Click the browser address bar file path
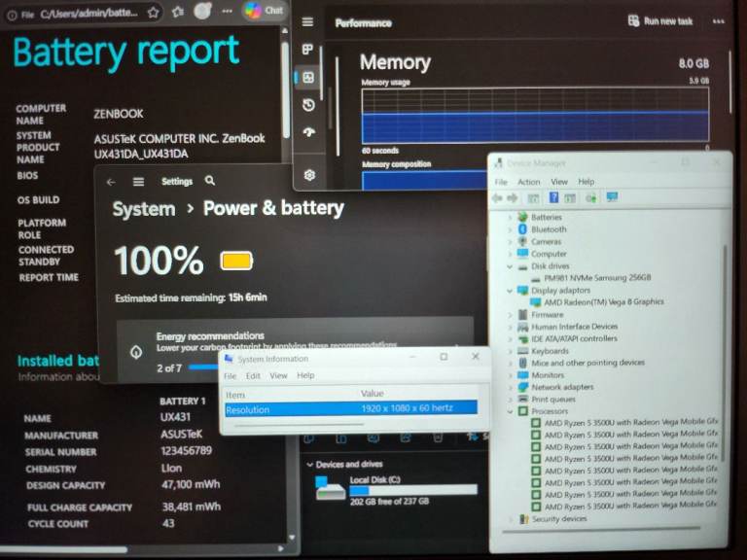 89,14
